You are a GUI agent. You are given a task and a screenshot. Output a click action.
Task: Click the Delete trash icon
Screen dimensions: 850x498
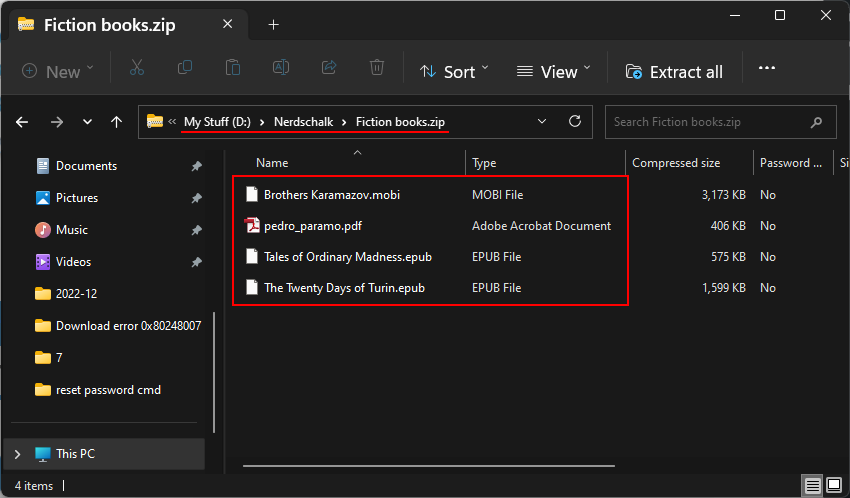(x=377, y=69)
